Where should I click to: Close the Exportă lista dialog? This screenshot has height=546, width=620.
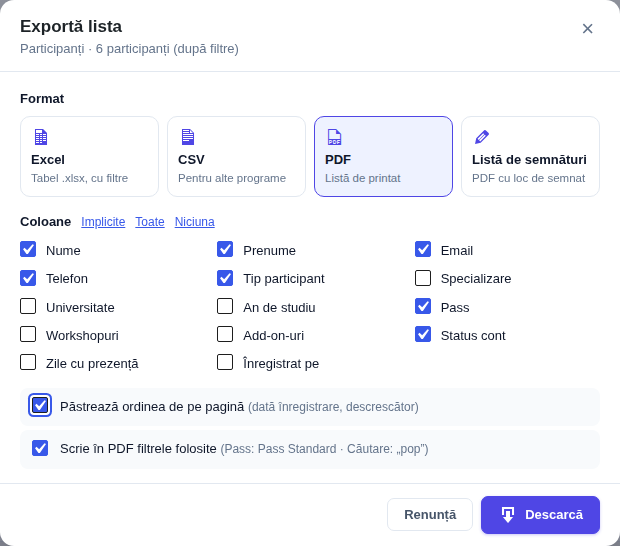[x=588, y=28]
